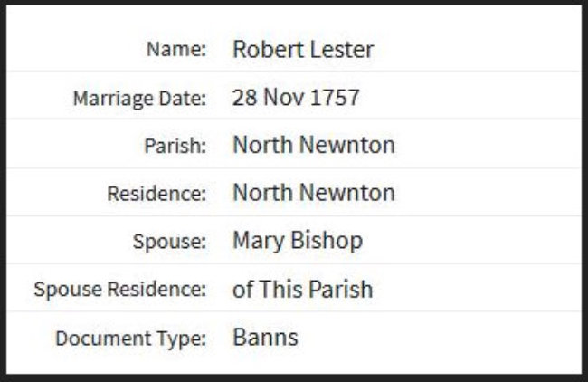This screenshot has width=588, height=382.
Task: Select the Parish field label
Action: coord(175,146)
